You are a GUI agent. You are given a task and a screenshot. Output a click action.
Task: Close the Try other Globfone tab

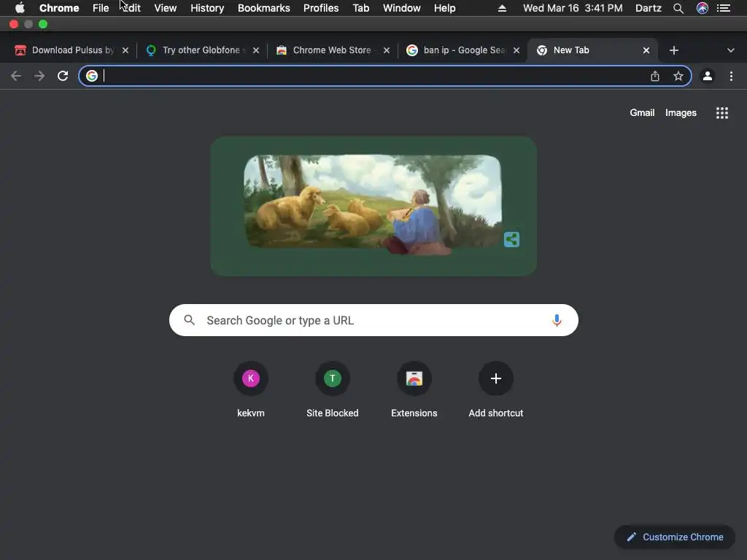tap(256, 50)
